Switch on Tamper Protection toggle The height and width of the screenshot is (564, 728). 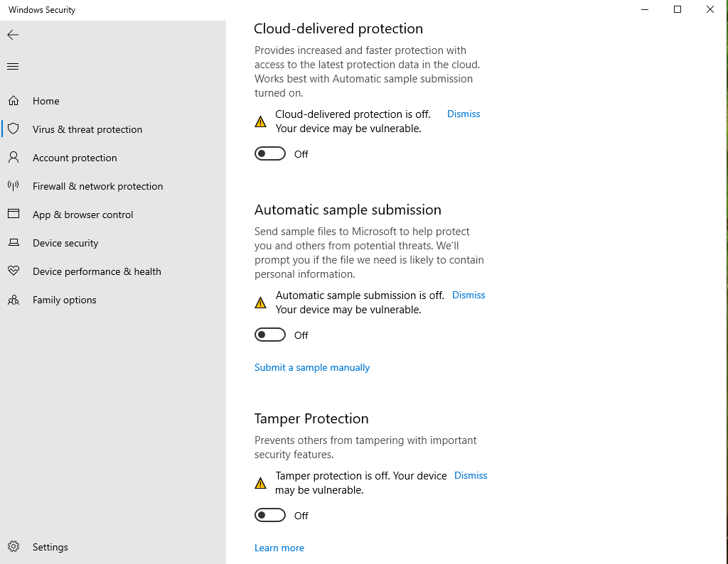pyautogui.click(x=270, y=516)
